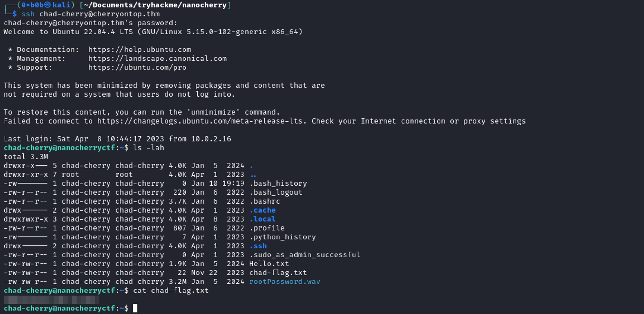Screen dimensions: 644x314
Task: Click the .local directory entry
Action: point(262,219)
